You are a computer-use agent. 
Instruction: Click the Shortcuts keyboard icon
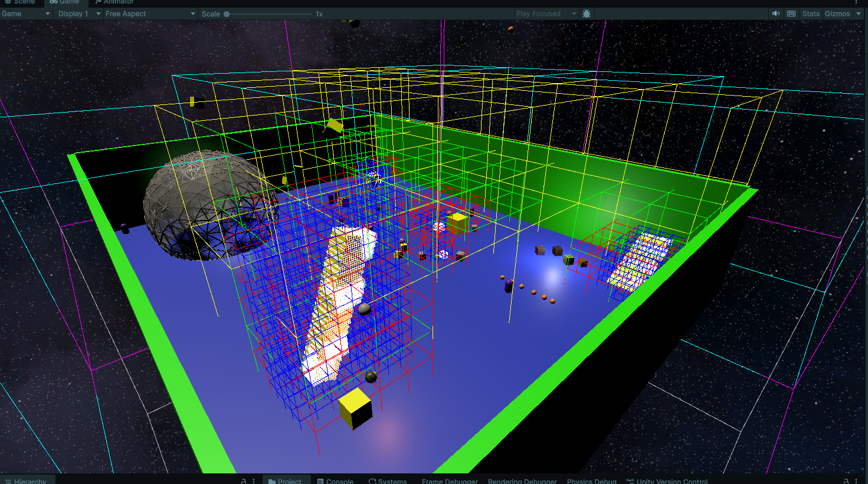tap(791, 14)
